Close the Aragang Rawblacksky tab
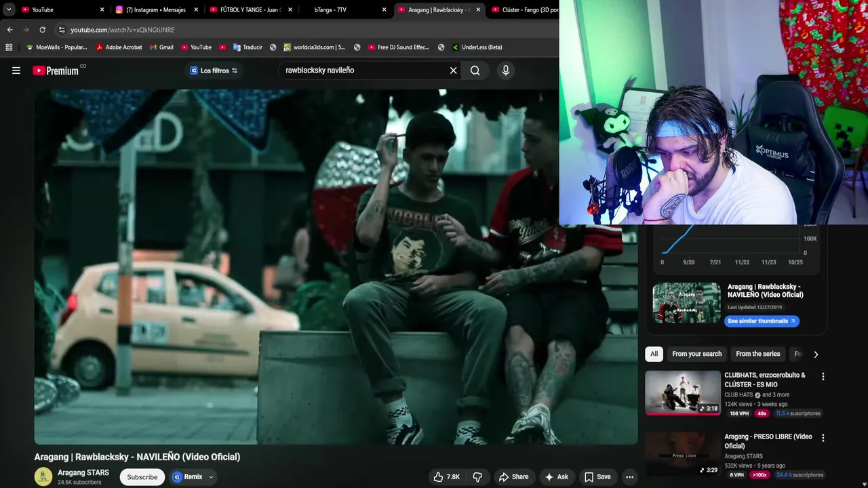The width and height of the screenshot is (868, 488). (x=478, y=9)
